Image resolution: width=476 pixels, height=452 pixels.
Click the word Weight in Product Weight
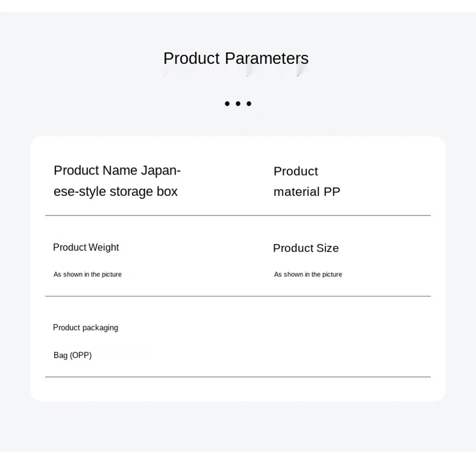[x=104, y=248]
